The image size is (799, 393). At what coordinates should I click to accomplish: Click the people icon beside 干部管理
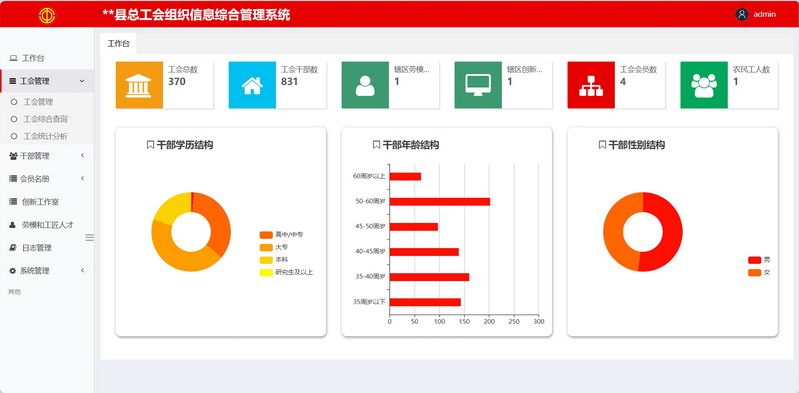click(x=13, y=156)
